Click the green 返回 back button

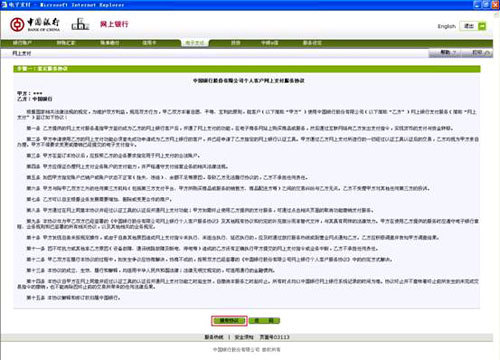click(x=264, y=321)
